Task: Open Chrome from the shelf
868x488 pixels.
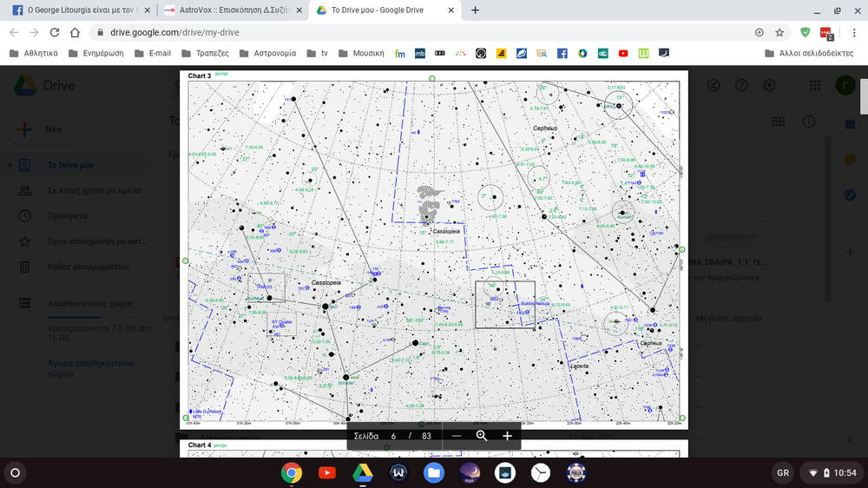Action: (291, 473)
